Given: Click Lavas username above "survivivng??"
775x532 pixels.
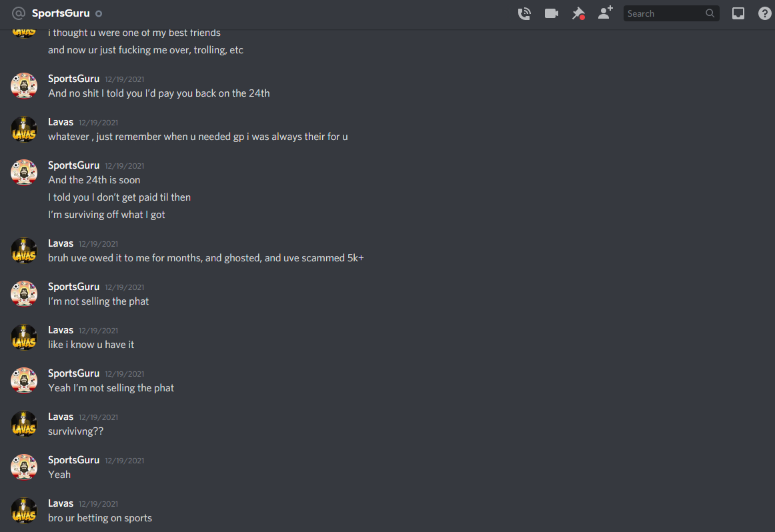Looking at the screenshot, I should click(x=61, y=417).
